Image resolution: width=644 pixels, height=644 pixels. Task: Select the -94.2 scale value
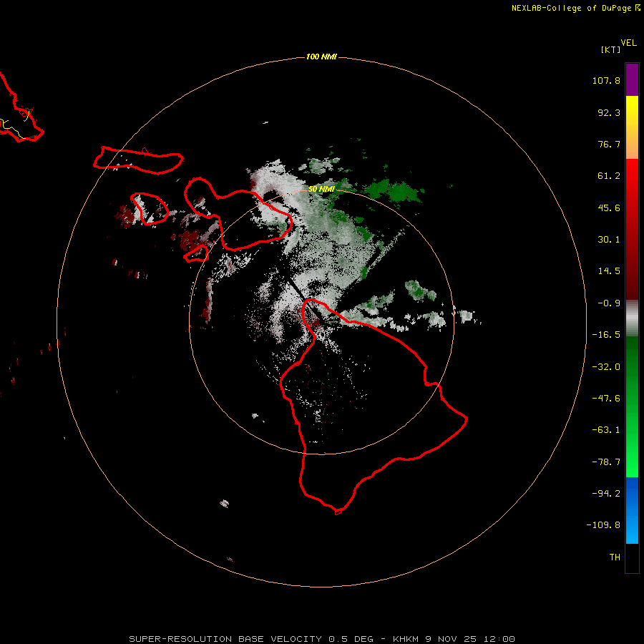pos(606,494)
